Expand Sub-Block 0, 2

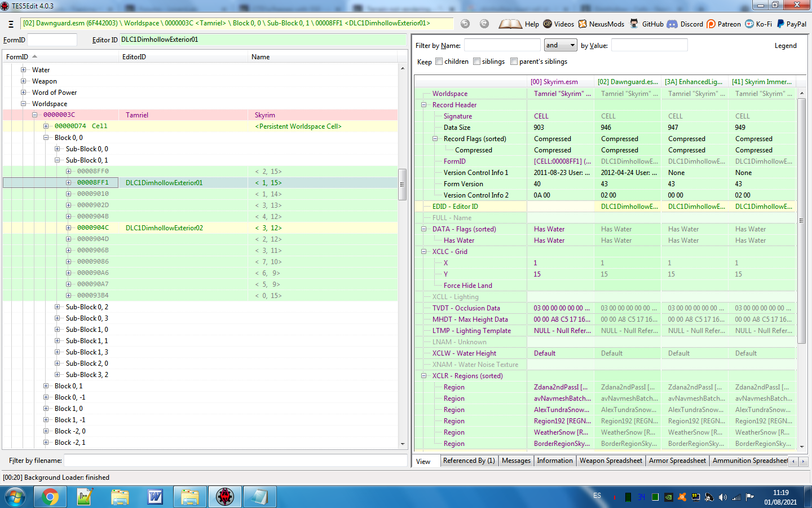pyautogui.click(x=58, y=307)
